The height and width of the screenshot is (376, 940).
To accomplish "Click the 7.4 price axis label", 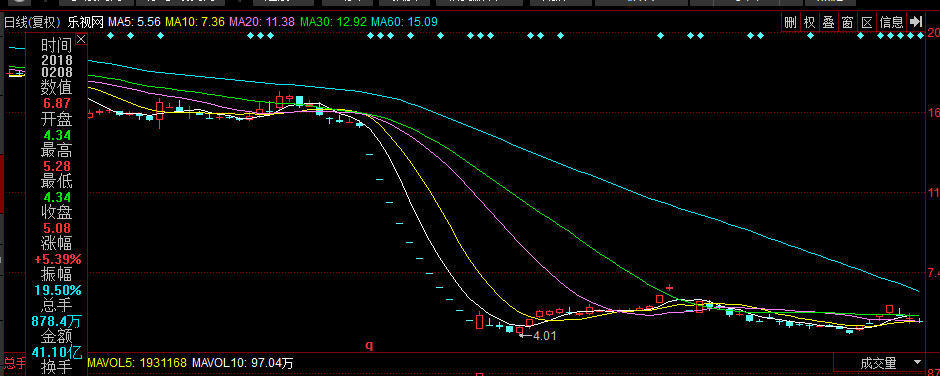I will pyautogui.click(x=933, y=273).
